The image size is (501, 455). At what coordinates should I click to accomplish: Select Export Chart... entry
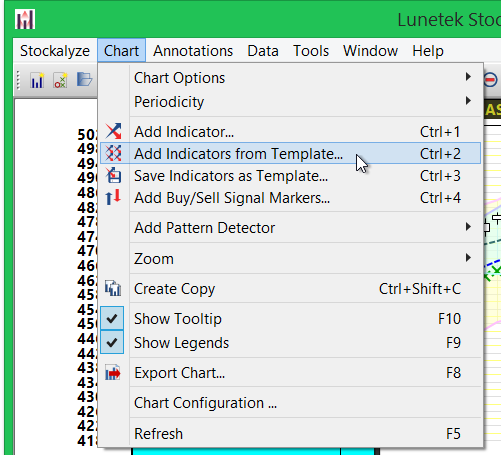(290, 373)
